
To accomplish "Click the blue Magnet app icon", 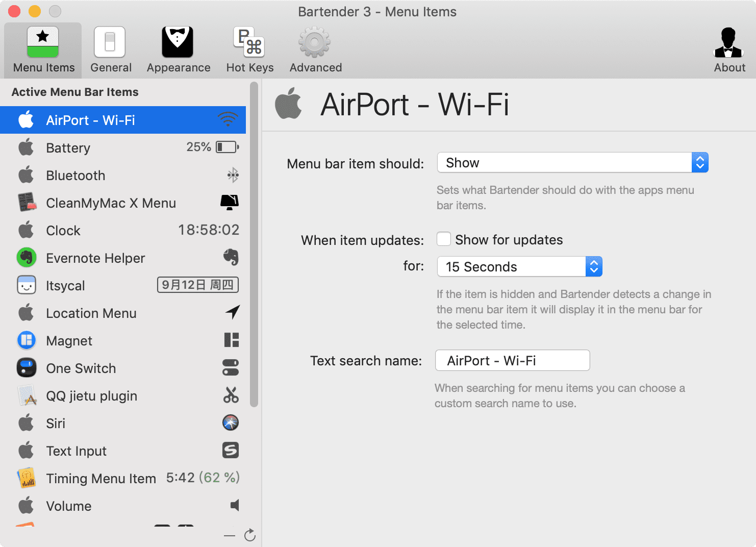I will pyautogui.click(x=27, y=340).
